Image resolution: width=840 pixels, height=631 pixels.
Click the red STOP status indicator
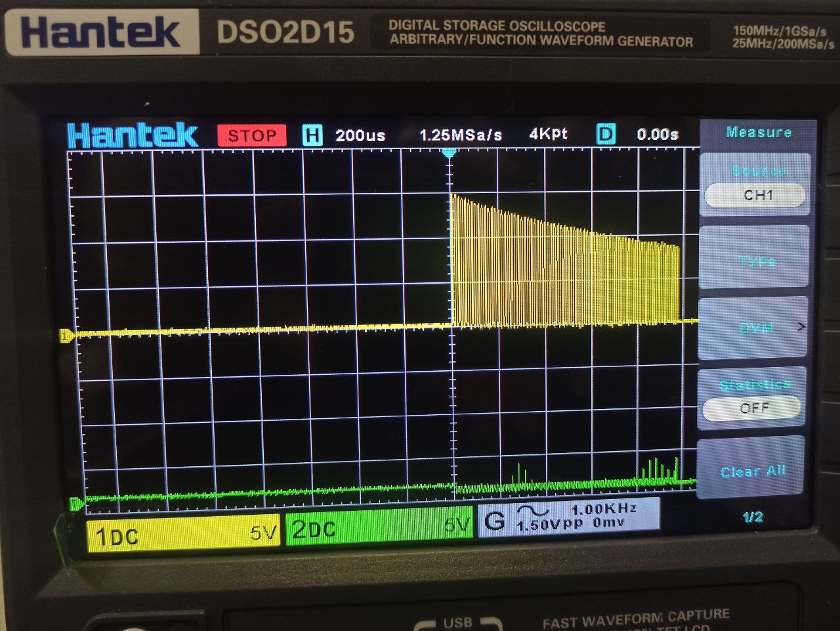coord(252,135)
